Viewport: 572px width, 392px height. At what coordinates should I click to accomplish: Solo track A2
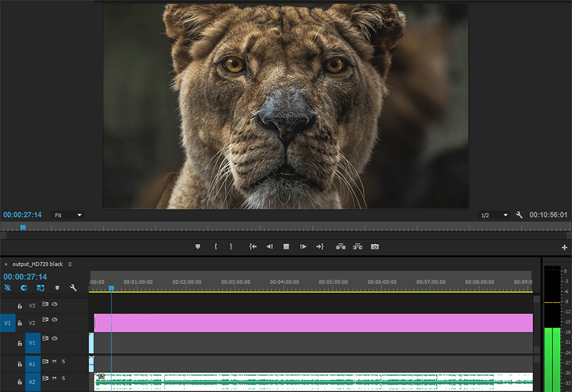pos(64,378)
